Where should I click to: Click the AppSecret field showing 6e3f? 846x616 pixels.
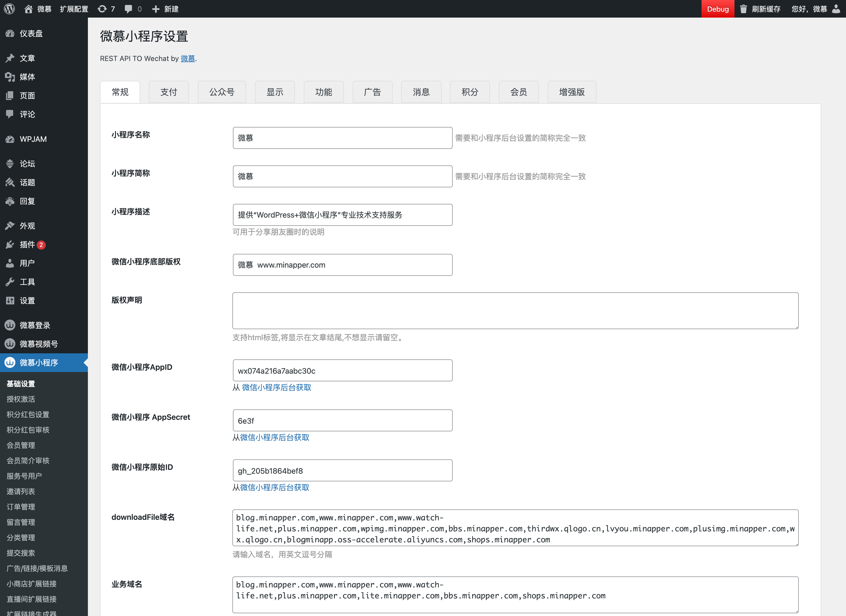343,420
